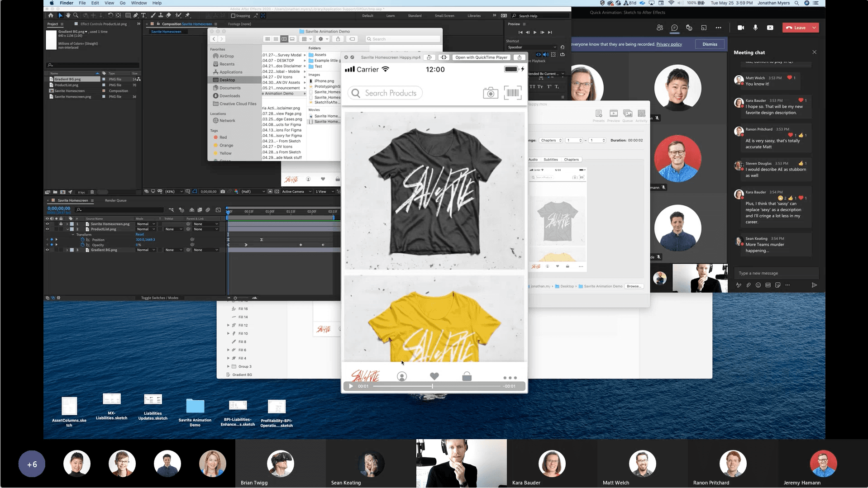The height and width of the screenshot is (488, 868).
Task: Send the Teams chat message
Action: coord(814,285)
